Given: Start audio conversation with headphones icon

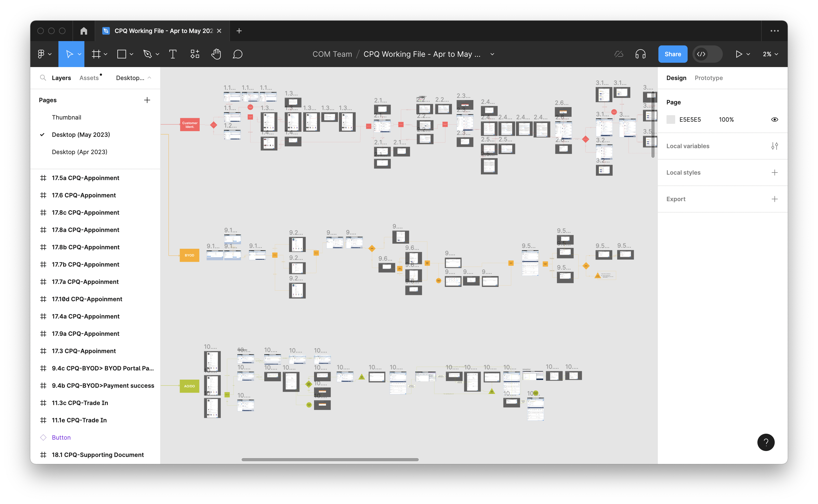Looking at the screenshot, I should coord(640,54).
